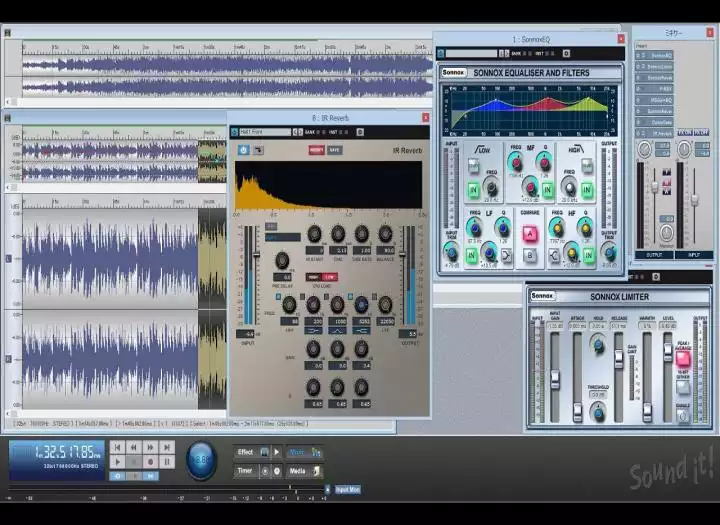Click the IR Reverb OUTPUT level slider
The image size is (720, 525).
403,255
